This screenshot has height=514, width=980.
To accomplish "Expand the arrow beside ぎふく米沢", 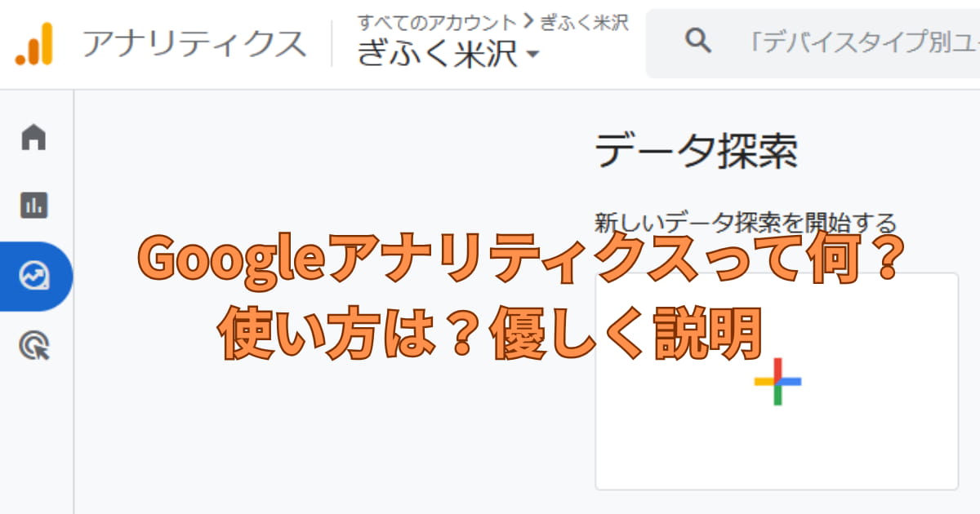I will pyautogui.click(x=532, y=55).
